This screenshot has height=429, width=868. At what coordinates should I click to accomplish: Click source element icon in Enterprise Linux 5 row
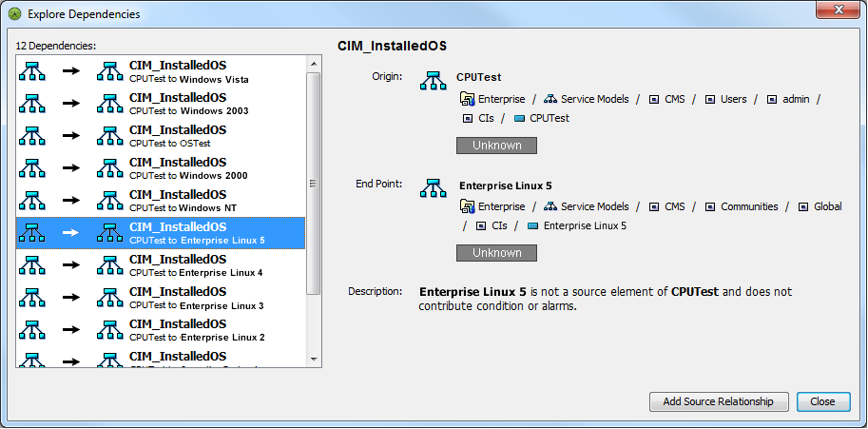coord(31,232)
